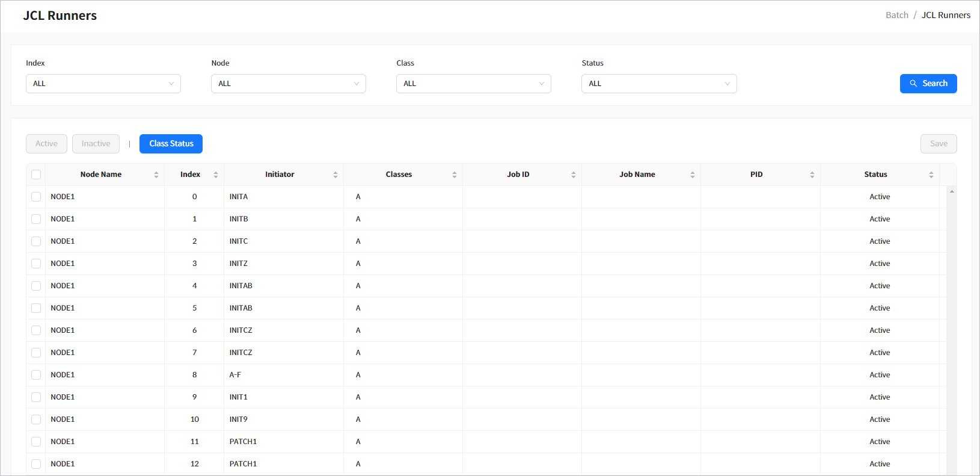The width and height of the screenshot is (980, 476).
Task: Click the Classes column sort arrows
Action: (x=455, y=175)
